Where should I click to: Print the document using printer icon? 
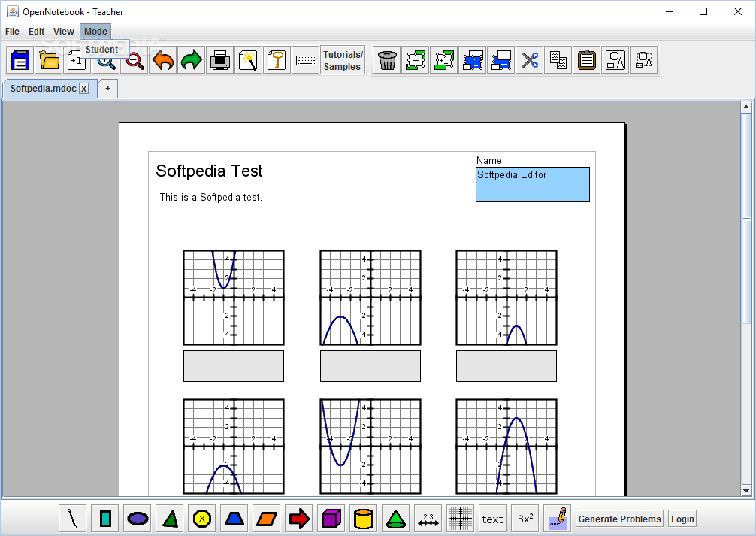pos(220,60)
